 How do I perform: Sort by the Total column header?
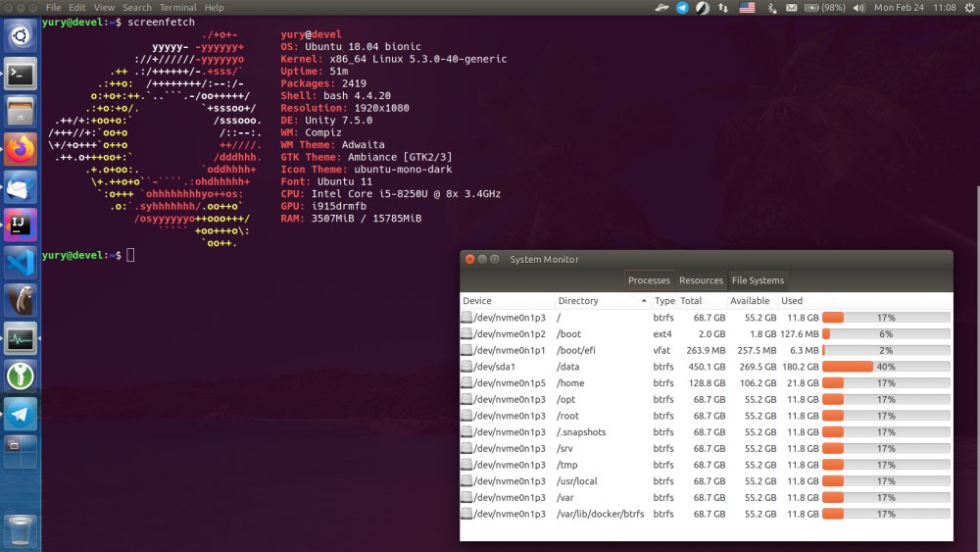click(703, 301)
